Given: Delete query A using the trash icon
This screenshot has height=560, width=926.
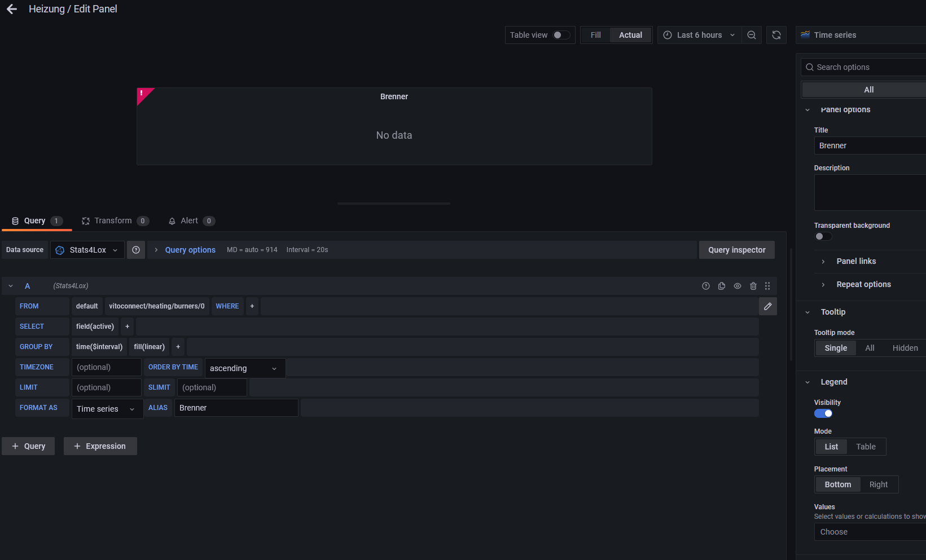Looking at the screenshot, I should click(753, 286).
